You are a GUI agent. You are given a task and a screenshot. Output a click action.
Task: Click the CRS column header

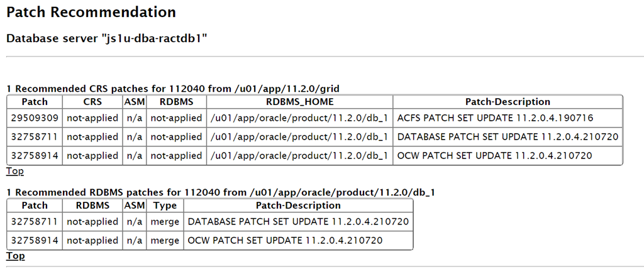92,102
